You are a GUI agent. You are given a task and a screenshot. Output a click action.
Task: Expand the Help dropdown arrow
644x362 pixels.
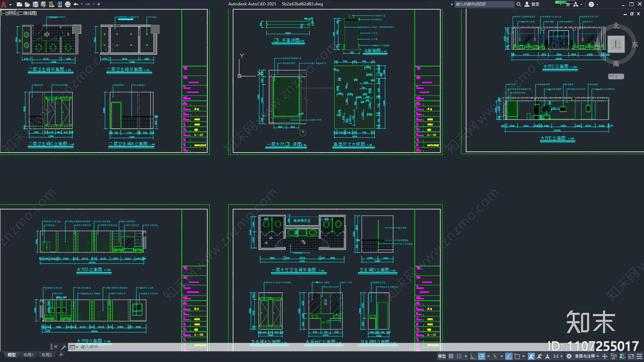tap(597, 4)
